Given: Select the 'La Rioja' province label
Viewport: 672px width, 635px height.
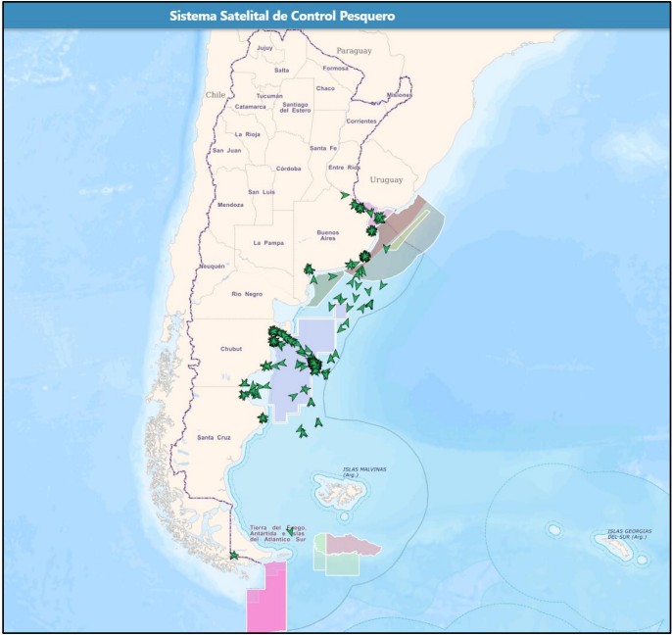Looking at the screenshot, I should coord(247,134).
